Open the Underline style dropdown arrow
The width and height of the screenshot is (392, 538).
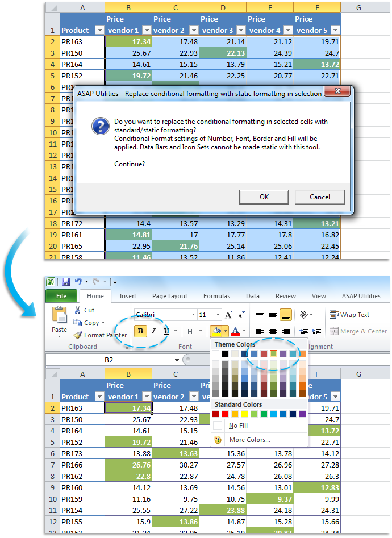click(176, 331)
